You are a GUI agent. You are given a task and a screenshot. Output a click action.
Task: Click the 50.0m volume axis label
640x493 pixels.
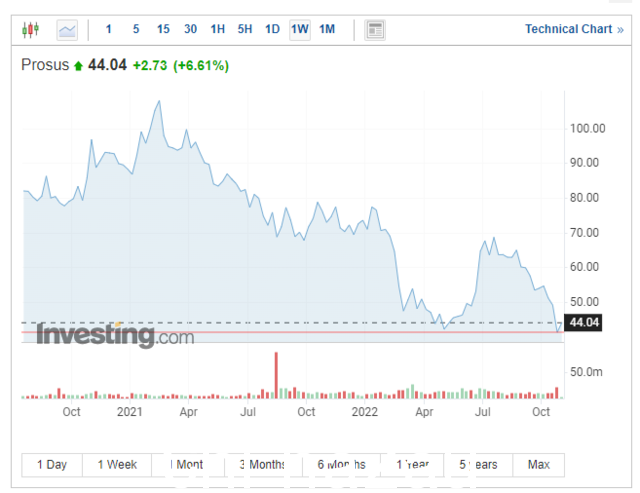[586, 372]
